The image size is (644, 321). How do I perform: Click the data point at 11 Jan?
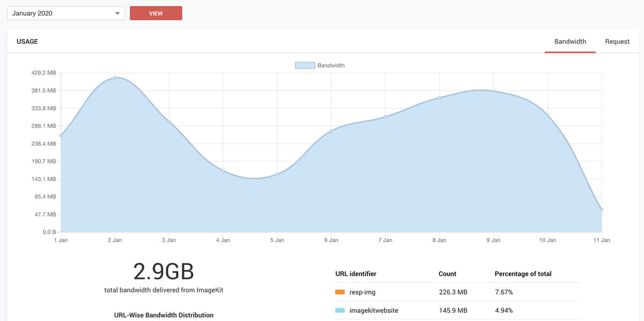tap(602, 210)
